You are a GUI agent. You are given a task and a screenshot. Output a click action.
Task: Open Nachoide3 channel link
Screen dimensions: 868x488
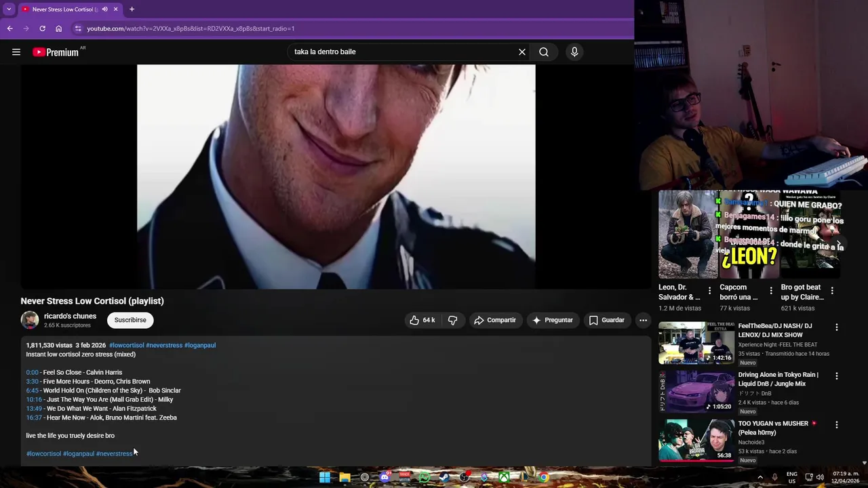point(751,443)
